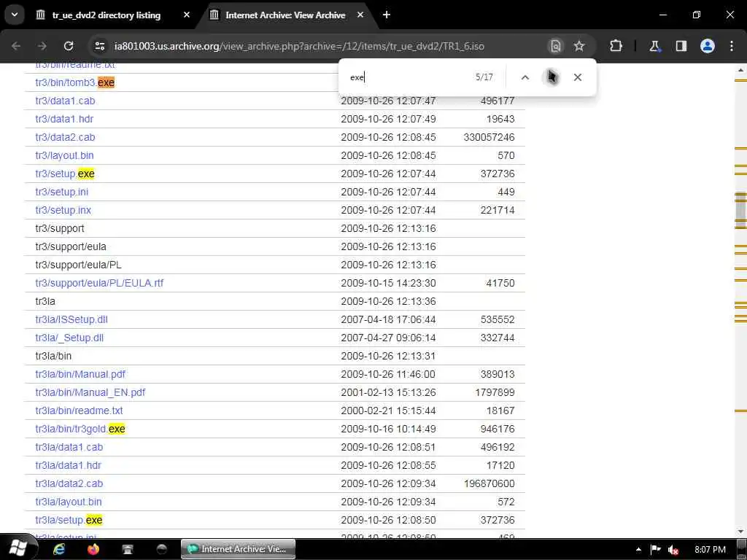Close the tr_ue_dvd2 directory listing tab
This screenshot has width=747, height=560.
pyautogui.click(x=187, y=15)
